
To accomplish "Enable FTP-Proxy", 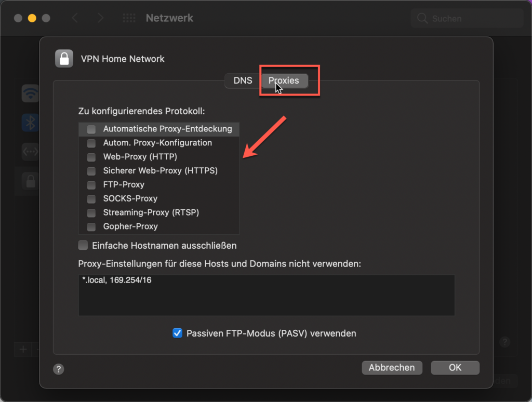I will pos(91,184).
